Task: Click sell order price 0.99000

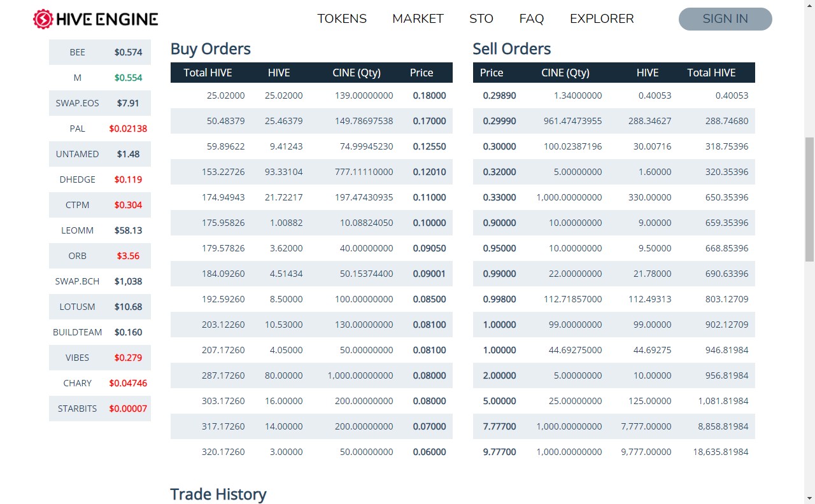Action: (x=499, y=274)
